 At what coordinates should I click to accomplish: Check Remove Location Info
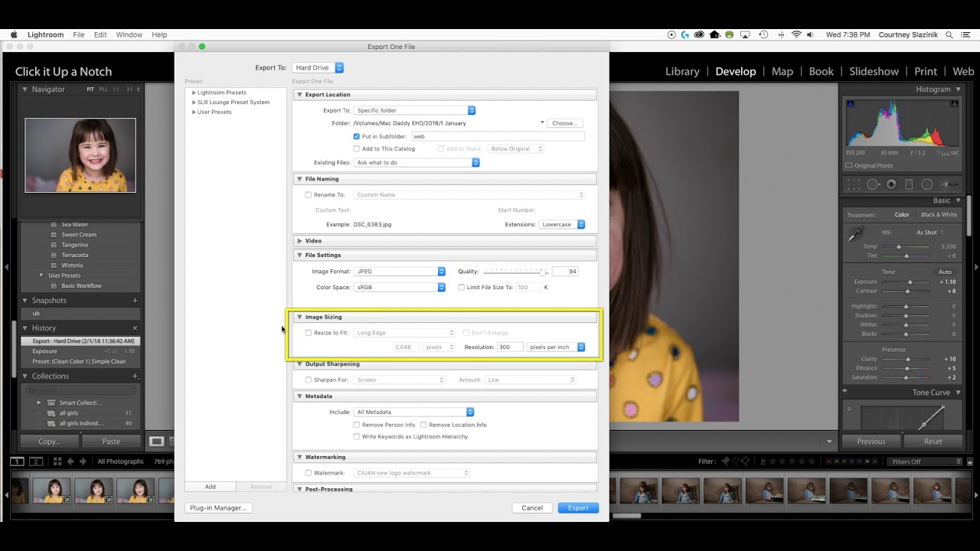(423, 425)
